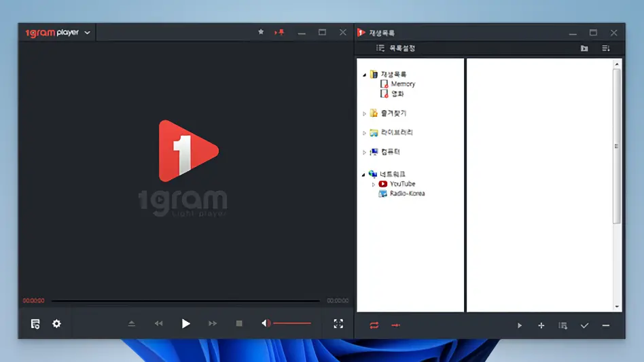Maximize the 재생목록 playlist window

[x=593, y=33]
